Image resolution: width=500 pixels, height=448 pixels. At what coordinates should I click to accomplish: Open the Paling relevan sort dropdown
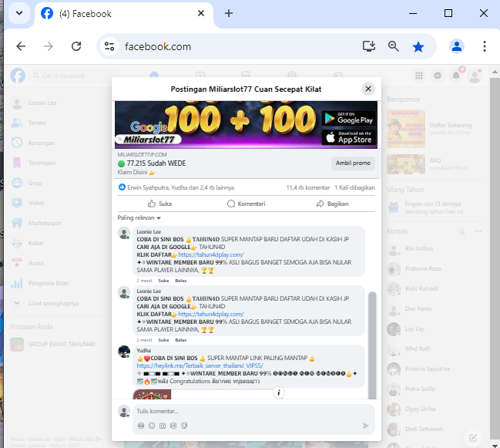click(x=139, y=217)
